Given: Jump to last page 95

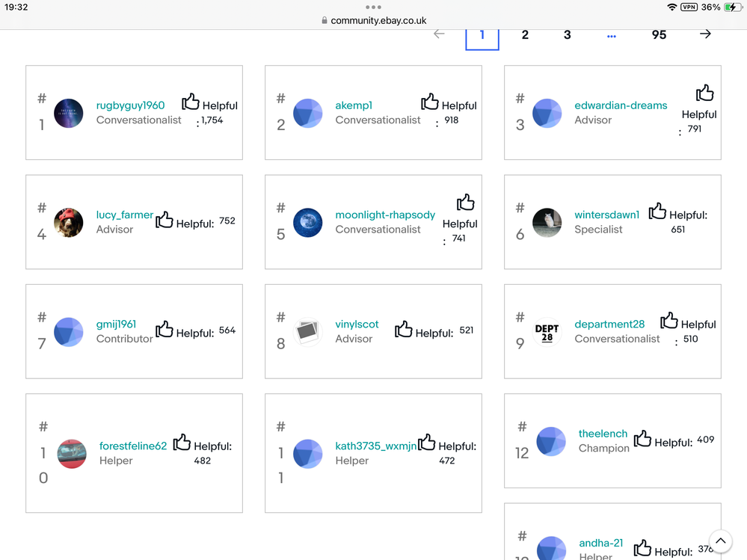Looking at the screenshot, I should (x=659, y=35).
